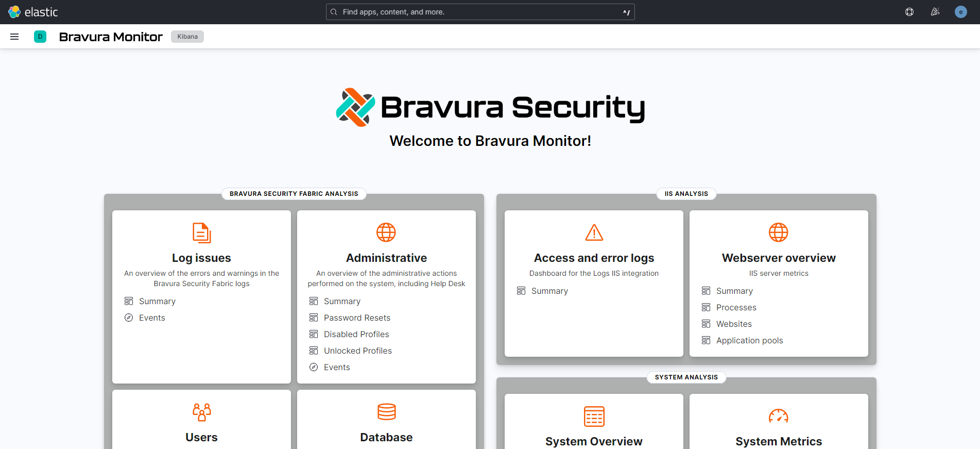This screenshot has width=980, height=449.
Task: Click 'IIS server metrics' description text
Action: 779,273
